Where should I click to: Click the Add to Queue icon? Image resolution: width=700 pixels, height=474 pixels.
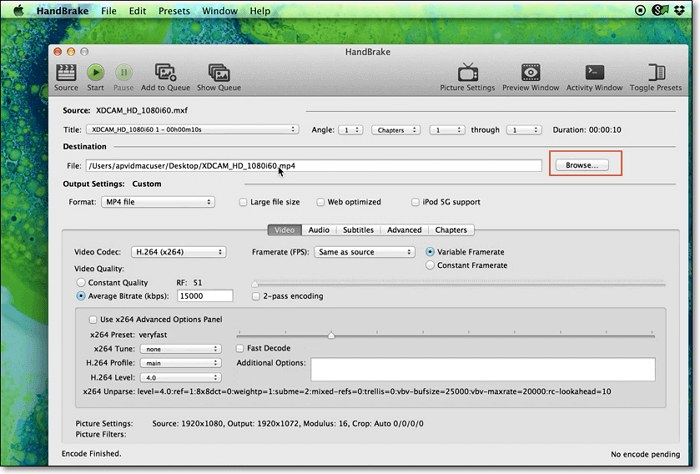pos(165,73)
